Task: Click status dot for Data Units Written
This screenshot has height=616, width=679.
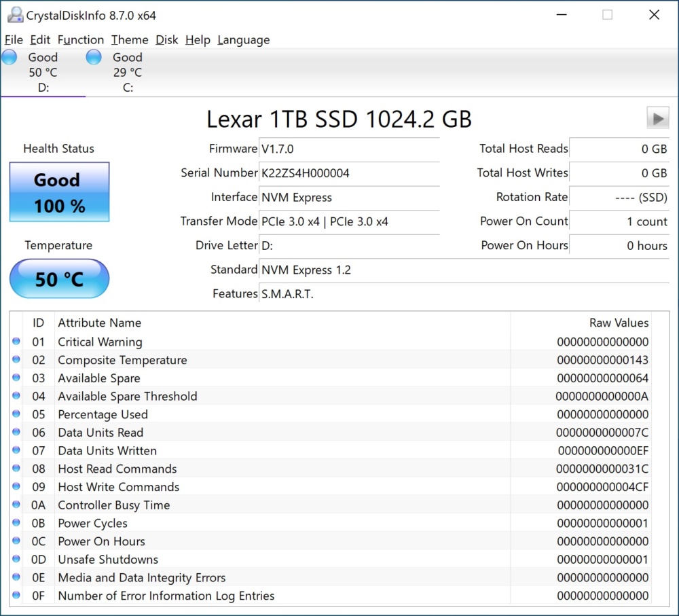Action: 16,450
